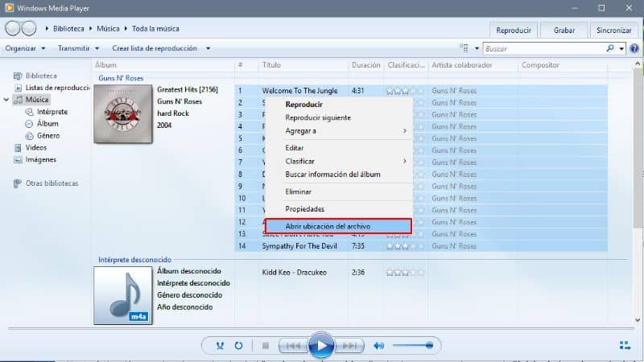This screenshot has width=644, height=362.
Task: Choose Propiedades in the context menu
Action: coord(339,209)
